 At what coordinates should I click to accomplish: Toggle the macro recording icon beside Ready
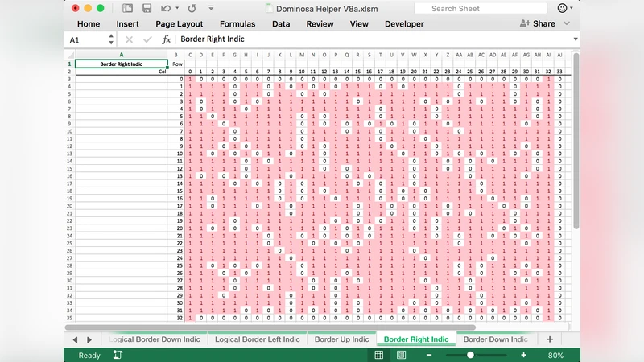click(x=118, y=355)
